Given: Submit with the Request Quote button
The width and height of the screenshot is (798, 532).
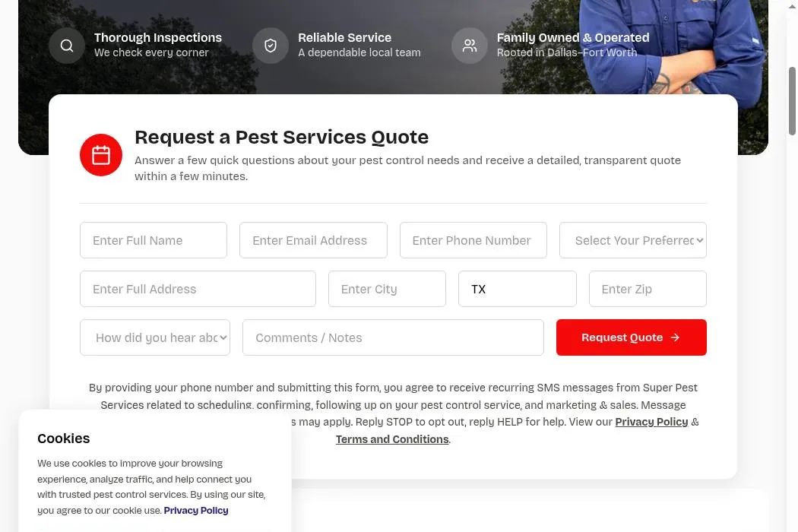Looking at the screenshot, I should coord(632,337).
